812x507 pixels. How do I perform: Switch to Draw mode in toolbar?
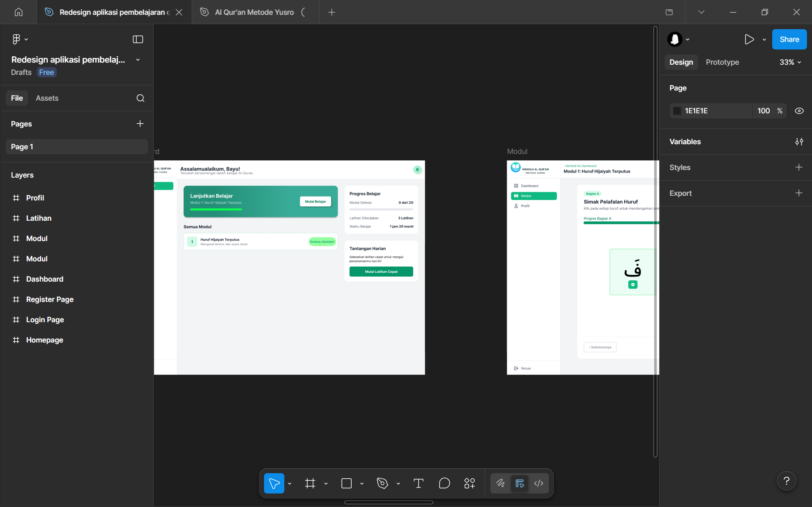501,483
